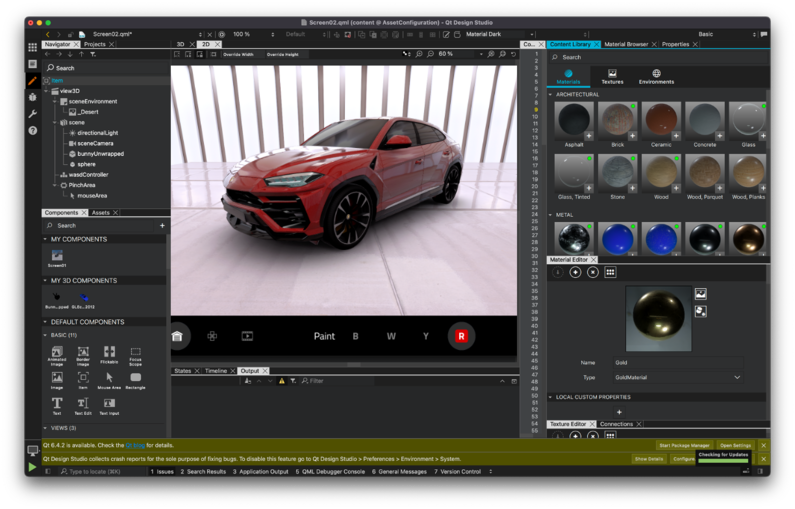Screen dimensions: 795x509
Task: Collapse DEFAULT COMPONENTS section
Action: click(x=45, y=322)
